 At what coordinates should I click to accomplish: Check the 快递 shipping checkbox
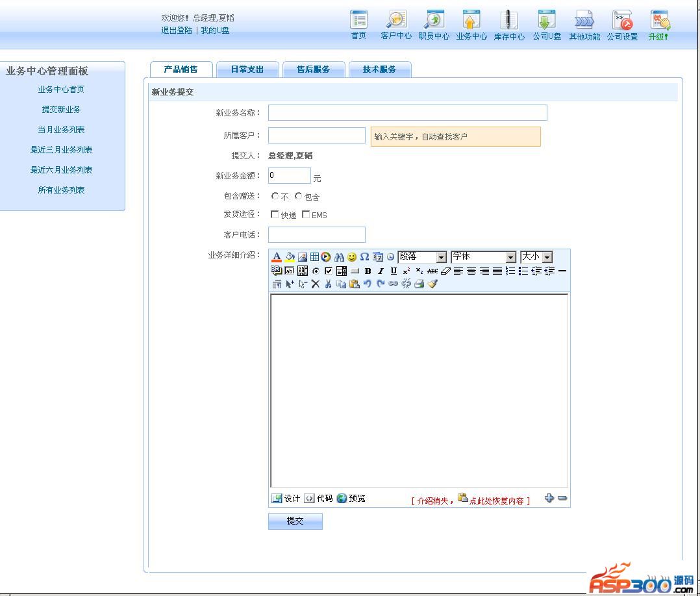[275, 214]
